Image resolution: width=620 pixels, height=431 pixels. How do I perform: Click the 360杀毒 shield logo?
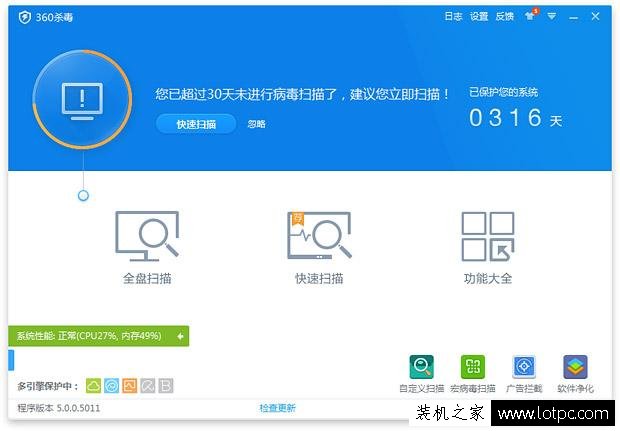(x=25, y=17)
